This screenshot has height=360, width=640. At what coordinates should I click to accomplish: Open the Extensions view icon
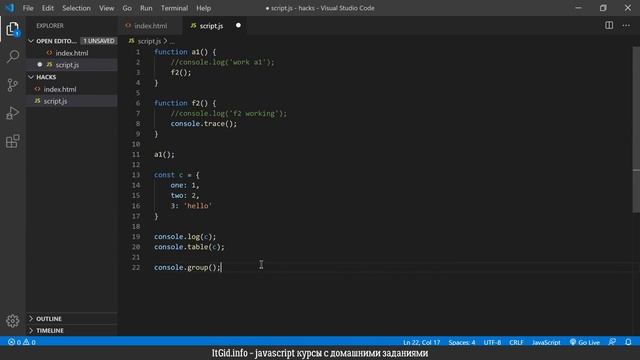[x=13, y=141]
